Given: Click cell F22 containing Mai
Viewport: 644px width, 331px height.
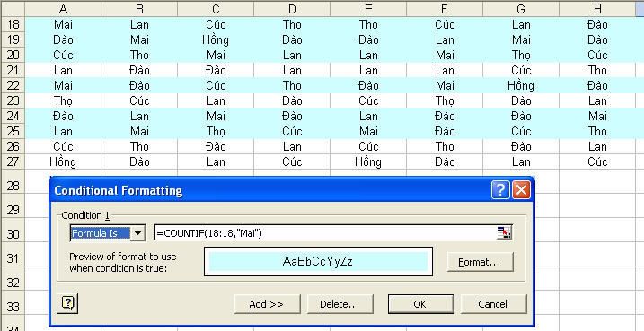Looking at the screenshot, I should pos(445,86).
